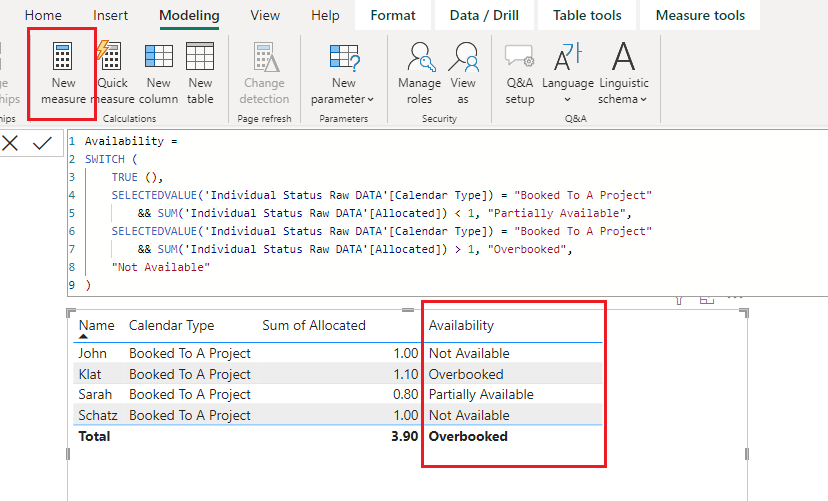This screenshot has height=501, width=828.
Task: Select the Modeling tab
Action: 189,15
